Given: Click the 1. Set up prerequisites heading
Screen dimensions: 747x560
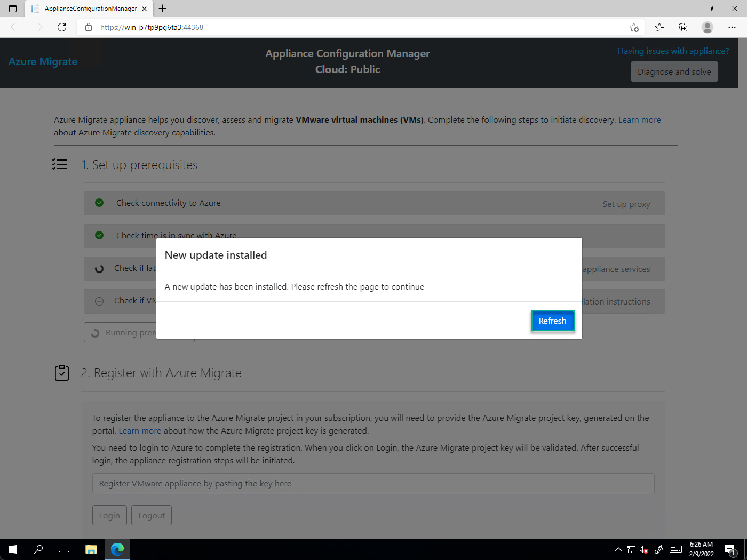Looking at the screenshot, I should tap(139, 165).
